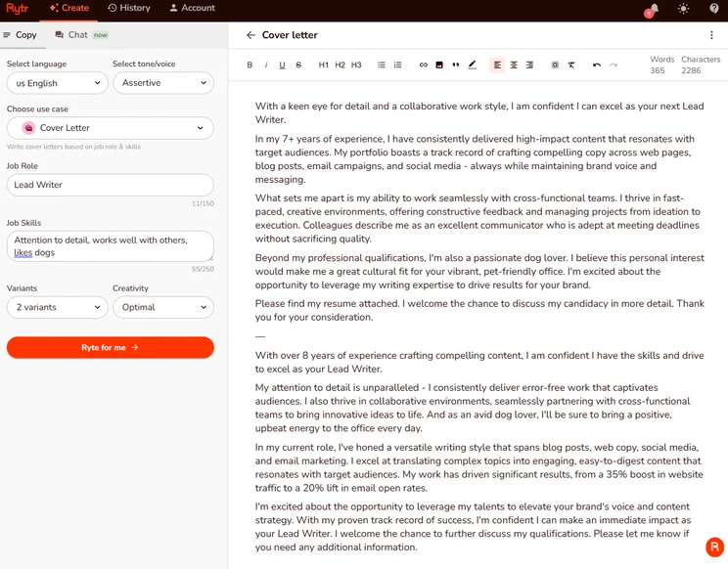Open the History tab
The width and height of the screenshot is (728, 569).
point(129,9)
